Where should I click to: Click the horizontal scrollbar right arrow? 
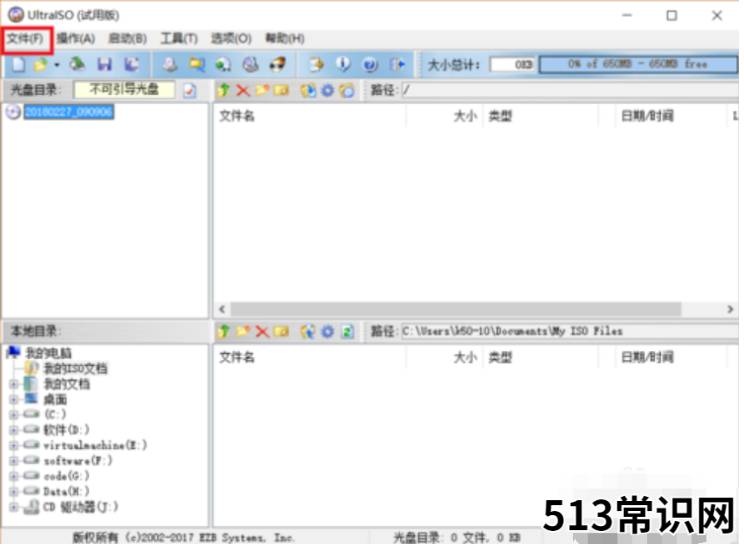point(730,309)
